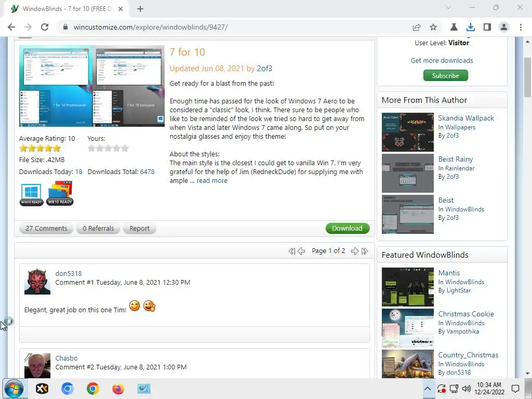Viewport: 532px width, 399px height.
Task: Open the Windows Start orb
Action: point(14,389)
